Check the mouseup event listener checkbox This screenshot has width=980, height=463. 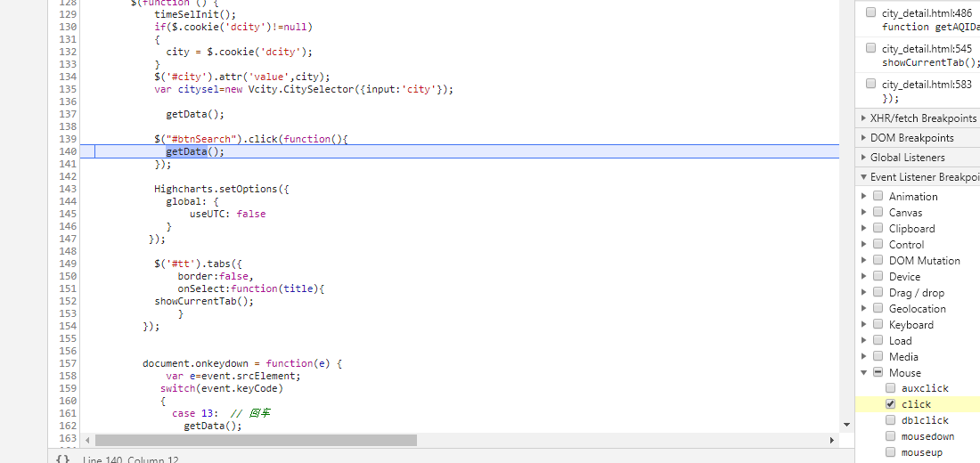click(890, 452)
